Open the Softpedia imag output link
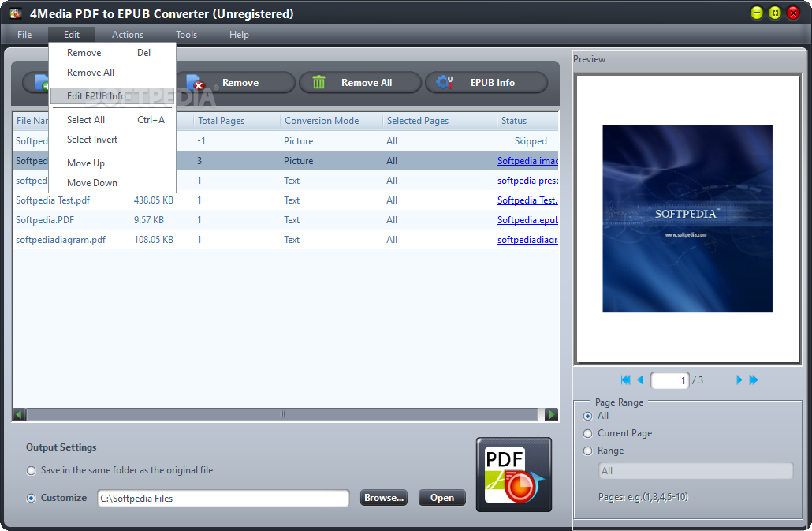 point(527,161)
